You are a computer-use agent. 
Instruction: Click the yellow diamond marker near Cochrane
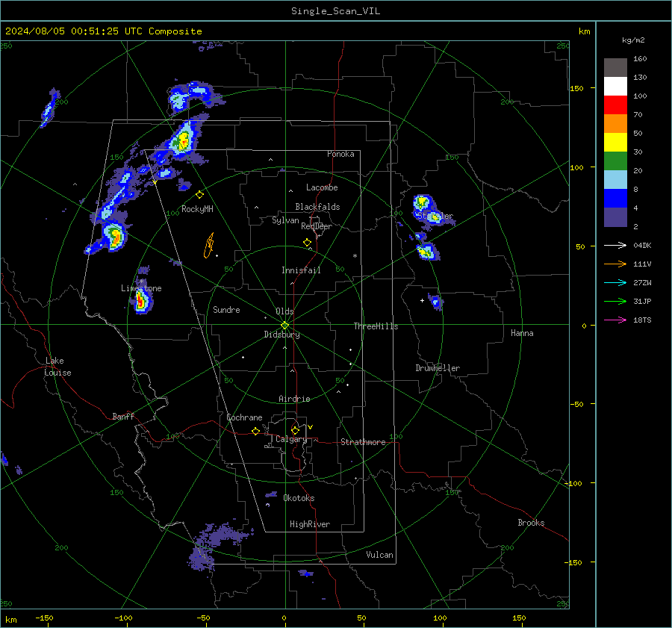(x=256, y=431)
